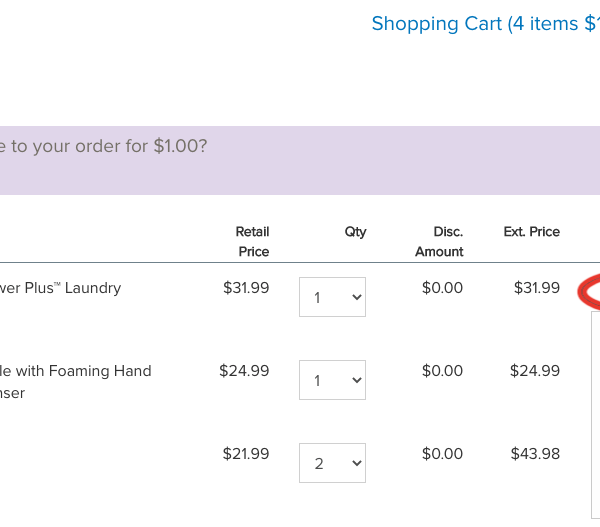The image size is (600, 527).
Task: Click the $0.00 discount for Foaming Hand item
Action: [x=442, y=371]
